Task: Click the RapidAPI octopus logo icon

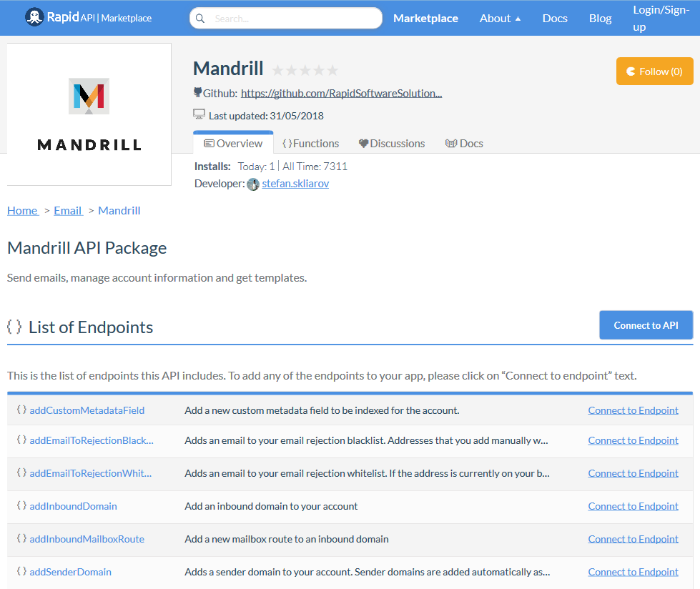Action: pos(34,17)
